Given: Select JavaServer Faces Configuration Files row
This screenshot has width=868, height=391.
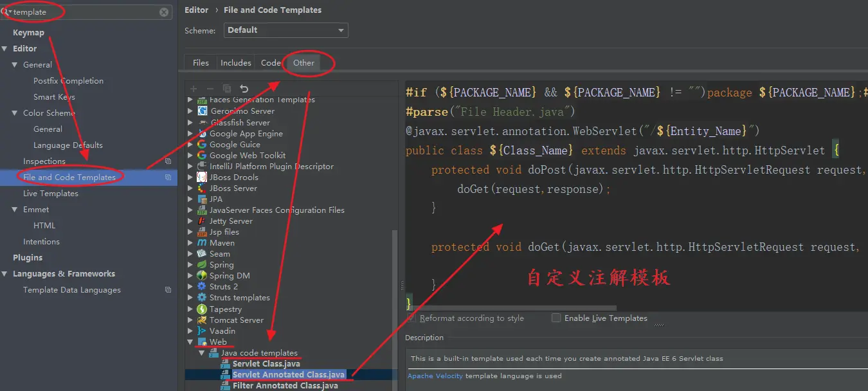Looking at the screenshot, I should (x=276, y=210).
